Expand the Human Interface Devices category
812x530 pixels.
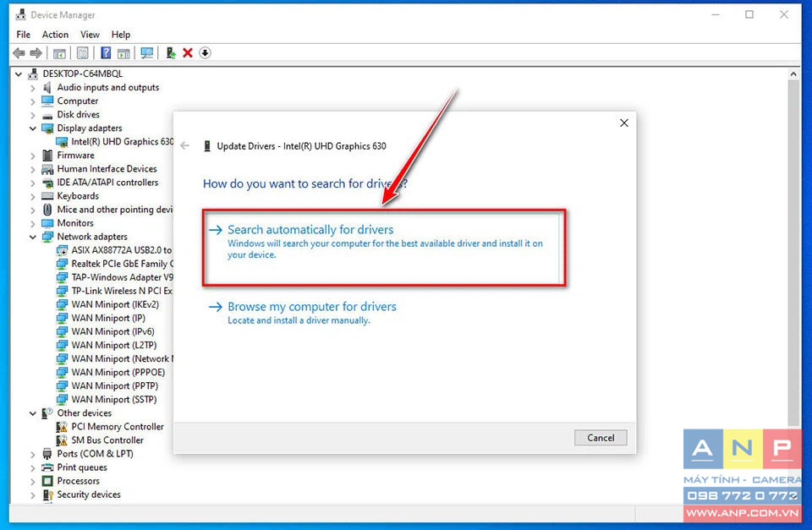[x=33, y=169]
